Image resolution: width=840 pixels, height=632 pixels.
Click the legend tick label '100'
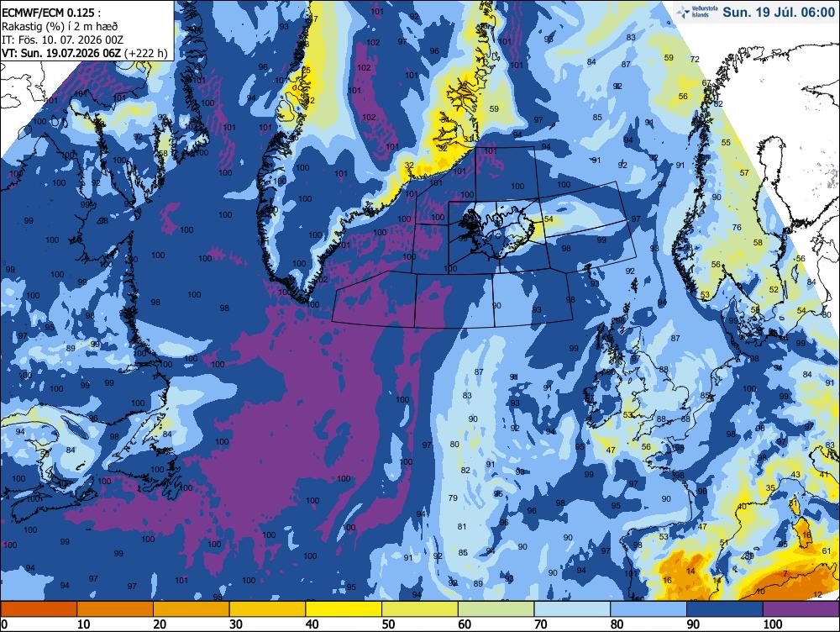(x=773, y=624)
